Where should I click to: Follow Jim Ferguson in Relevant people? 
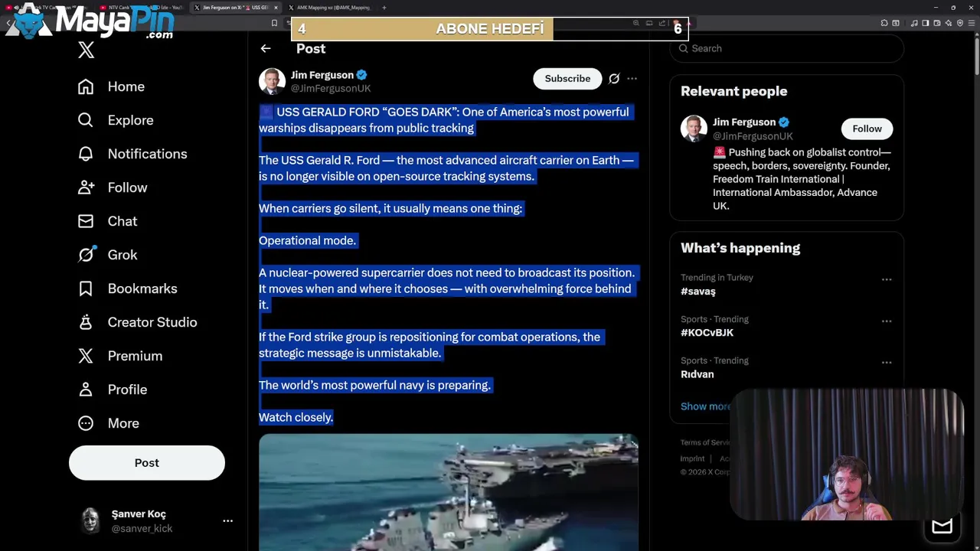(x=867, y=129)
